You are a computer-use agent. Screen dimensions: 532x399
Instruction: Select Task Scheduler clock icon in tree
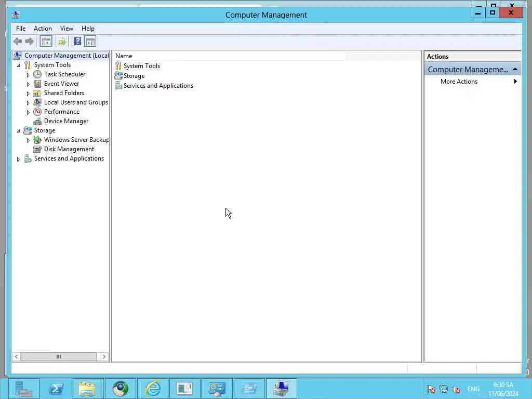pos(37,74)
